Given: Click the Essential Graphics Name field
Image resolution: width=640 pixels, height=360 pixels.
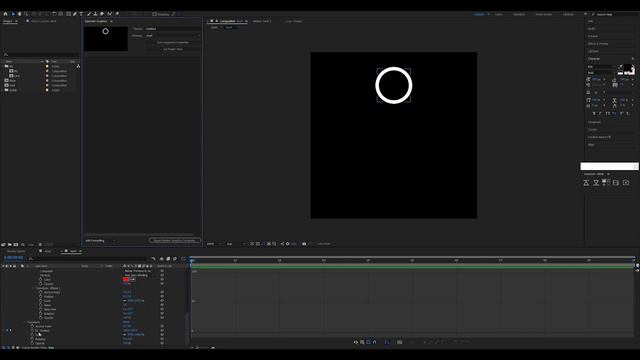Looking at the screenshot, I should pos(173,29).
